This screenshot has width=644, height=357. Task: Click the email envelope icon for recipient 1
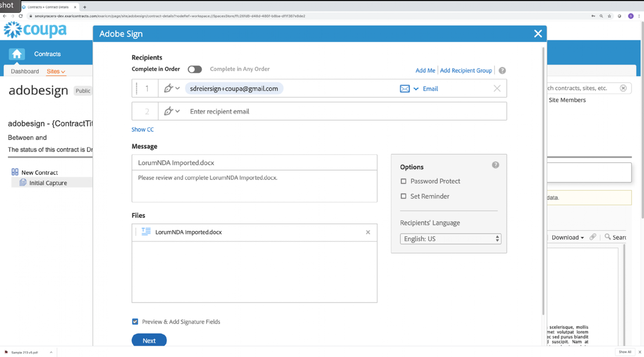(404, 88)
